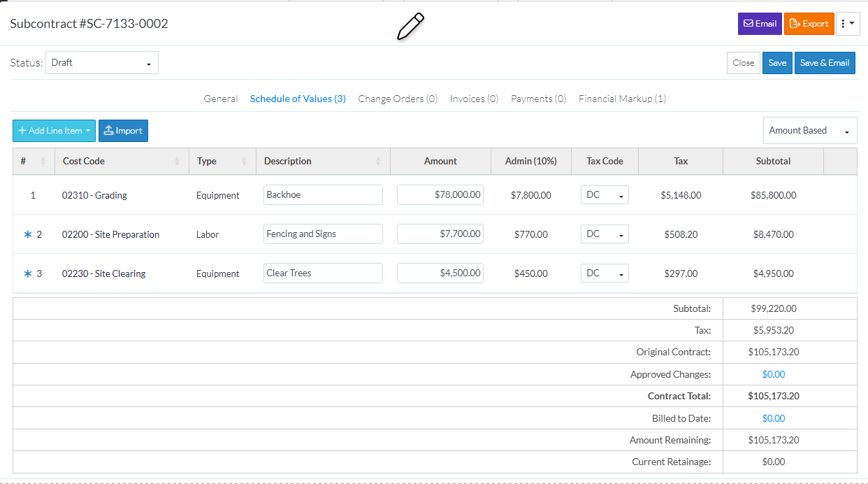Click the Approved Changes $0.00 link

pyautogui.click(x=774, y=374)
